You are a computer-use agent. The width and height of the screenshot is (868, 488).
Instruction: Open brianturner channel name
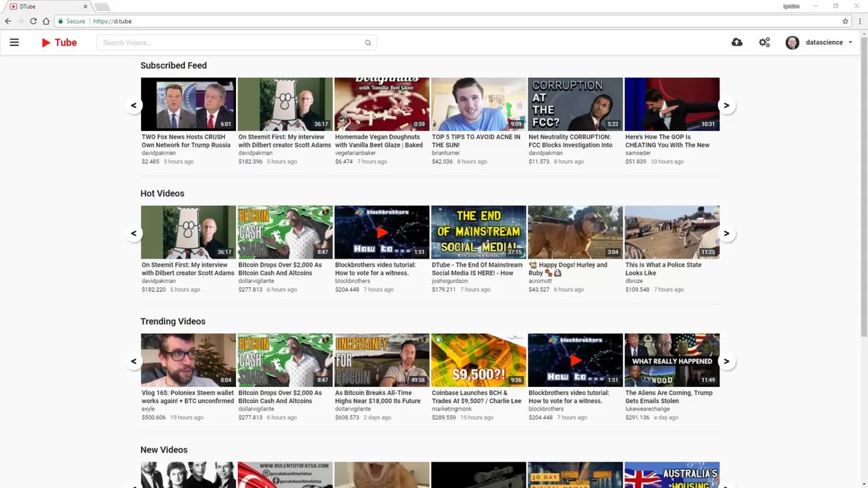(x=446, y=153)
